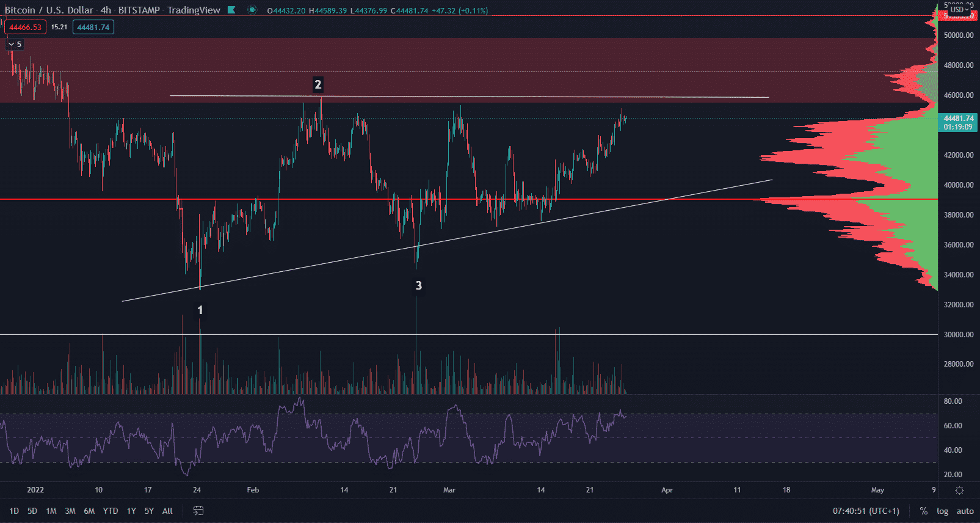This screenshot has height=523, width=980.
Task: Select the wave label marked 1
Action: point(200,310)
